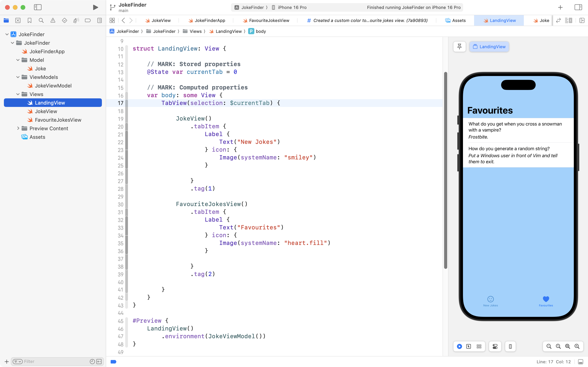Open the Variants grid button in canvas
This screenshot has height=367, width=588.
pos(479,346)
